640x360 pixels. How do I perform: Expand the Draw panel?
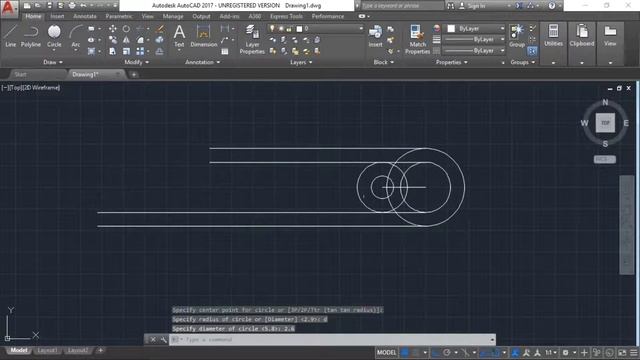pos(53,62)
